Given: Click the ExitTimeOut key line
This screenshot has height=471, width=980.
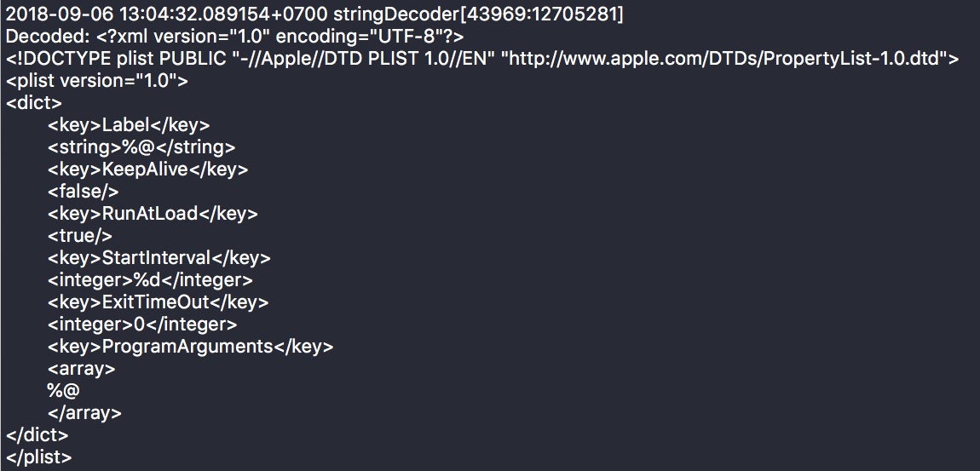Looking at the screenshot, I should pos(158,302).
